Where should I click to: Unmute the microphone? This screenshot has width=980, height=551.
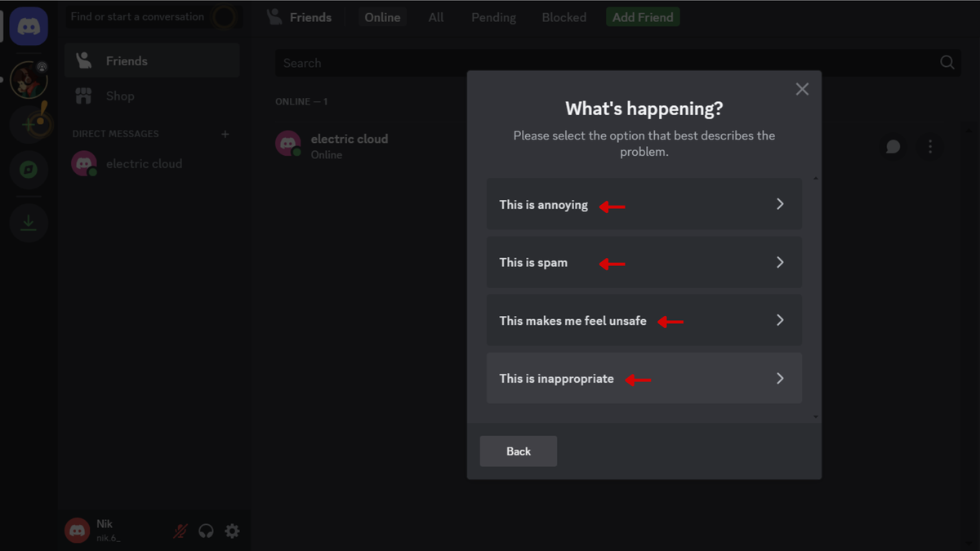click(179, 531)
